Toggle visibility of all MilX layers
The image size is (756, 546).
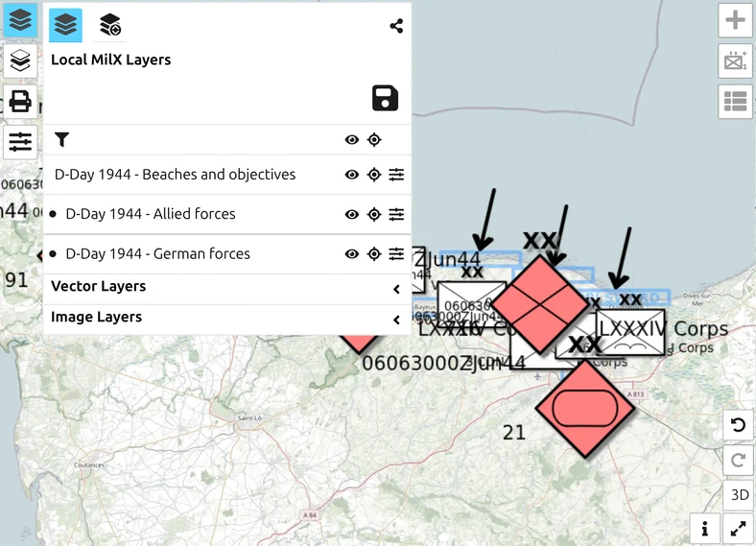[x=352, y=140]
